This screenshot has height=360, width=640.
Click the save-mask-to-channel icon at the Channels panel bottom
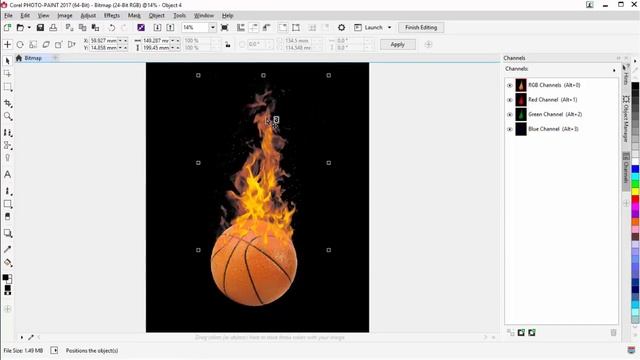coord(521,333)
